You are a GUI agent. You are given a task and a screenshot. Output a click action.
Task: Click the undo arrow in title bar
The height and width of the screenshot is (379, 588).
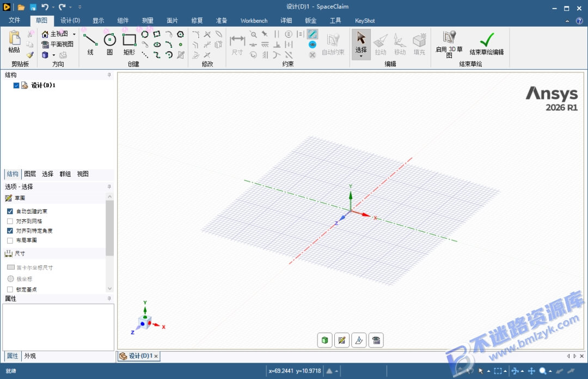tap(45, 7)
